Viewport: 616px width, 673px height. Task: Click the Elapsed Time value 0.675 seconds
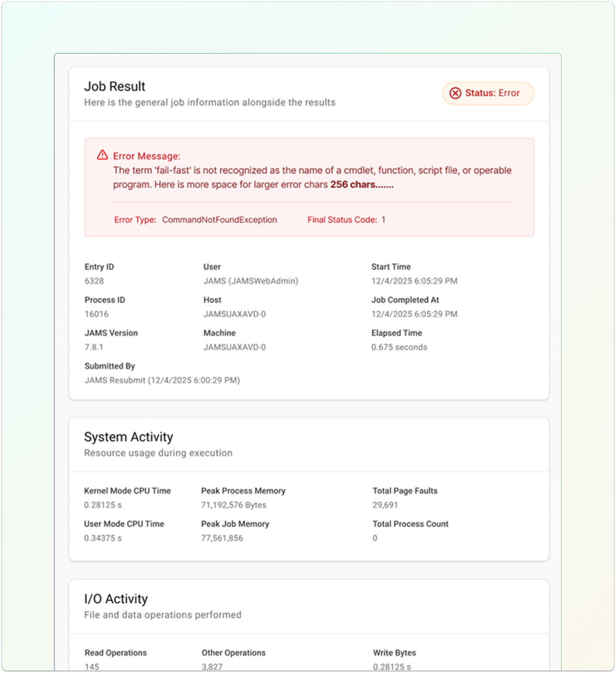399,347
